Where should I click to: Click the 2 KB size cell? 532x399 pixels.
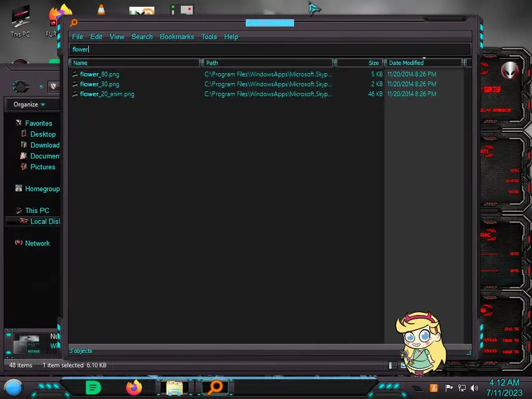pyautogui.click(x=377, y=84)
